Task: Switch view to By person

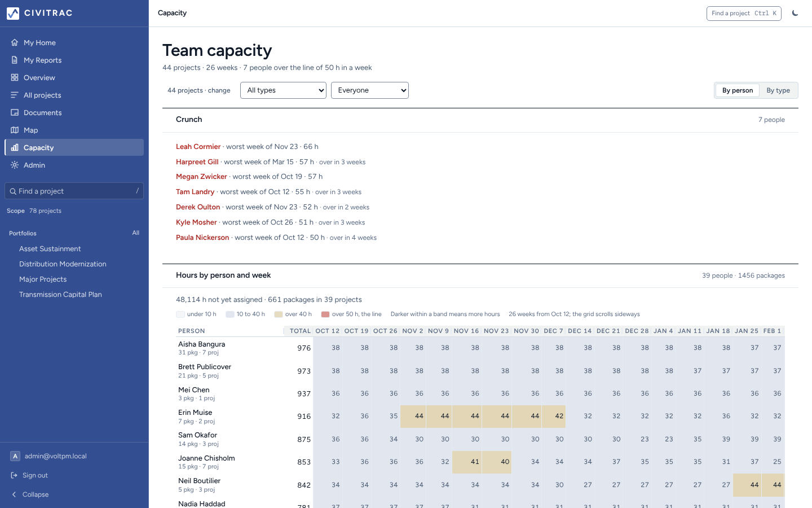Action: 738,90
